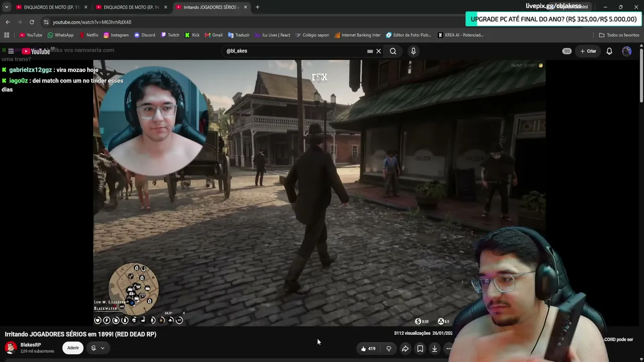Open the Instagram bookmark

point(116,35)
